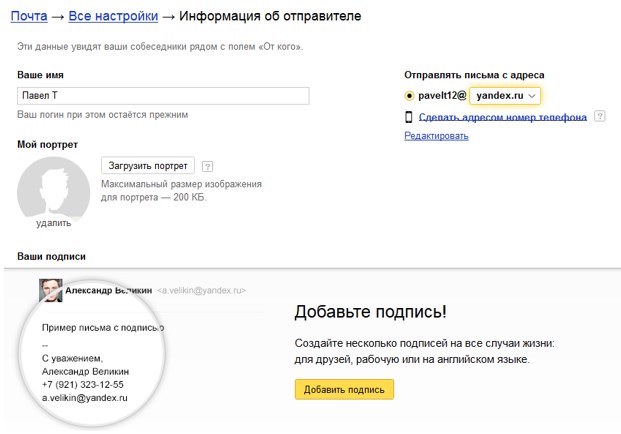Image resolution: width=621 pixels, height=434 pixels.
Task: Click the Ваши подписи section title
Action: [x=51, y=257]
